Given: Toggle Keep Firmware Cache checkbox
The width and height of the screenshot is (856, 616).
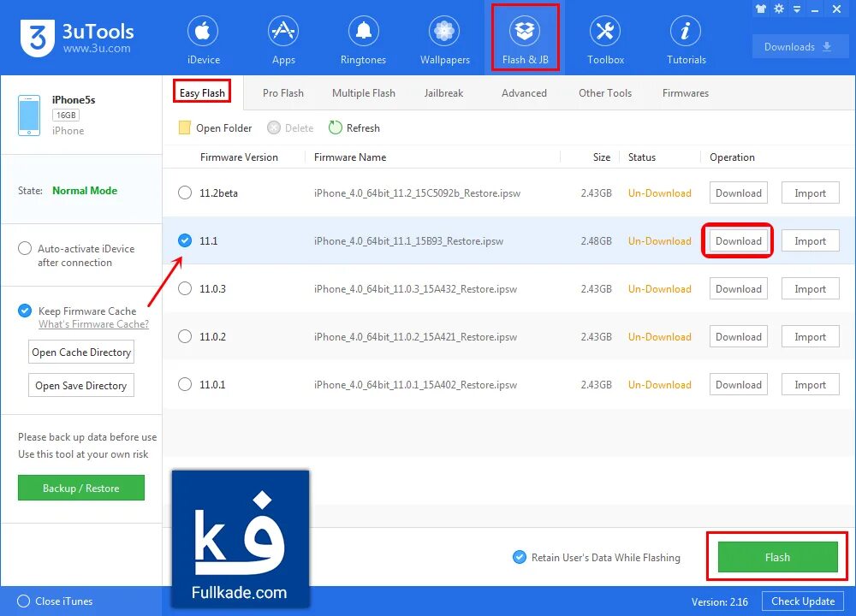Looking at the screenshot, I should pos(25,311).
